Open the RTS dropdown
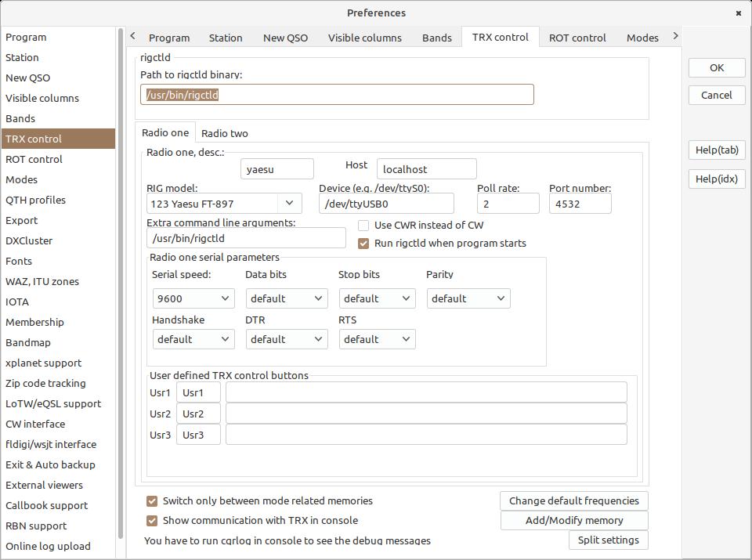This screenshot has width=752, height=560. pyautogui.click(x=377, y=339)
